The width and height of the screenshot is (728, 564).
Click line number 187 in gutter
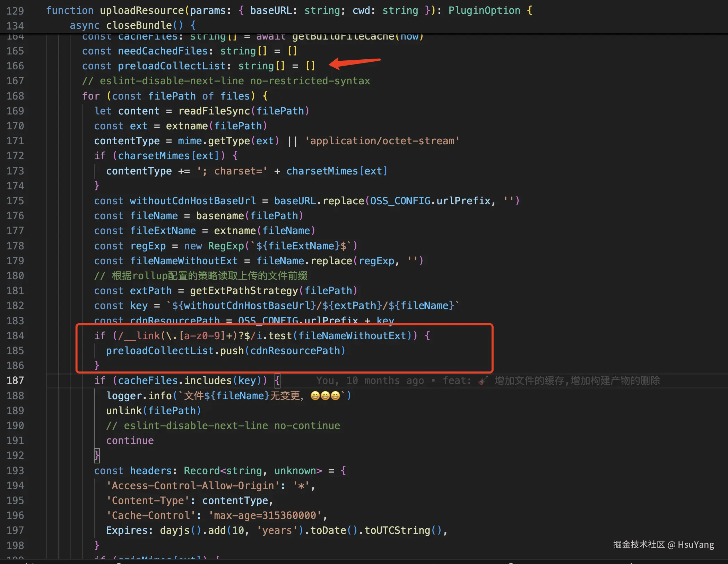point(15,381)
